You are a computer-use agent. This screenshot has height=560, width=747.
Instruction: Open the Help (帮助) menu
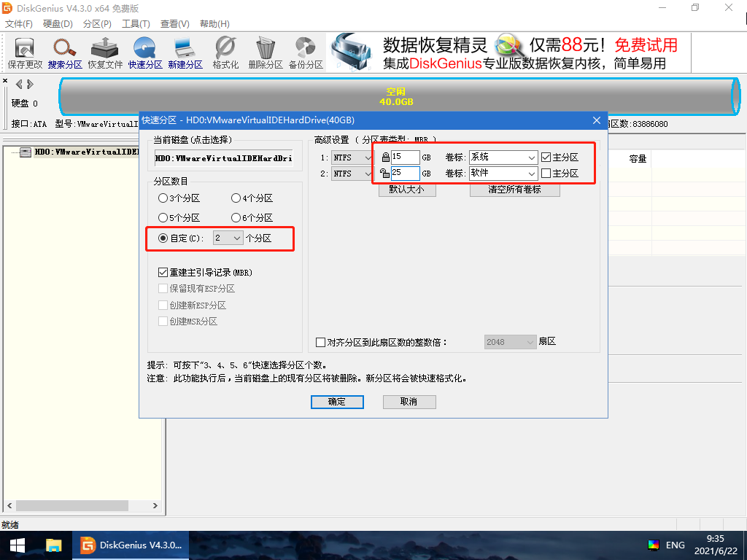pyautogui.click(x=214, y=24)
